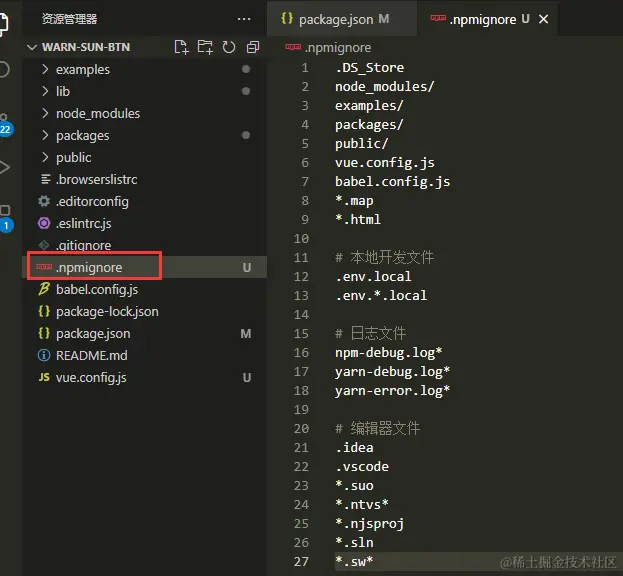The height and width of the screenshot is (576, 623).
Task: Click the comment # 编辑器文件 on line 20
Action: coord(377,429)
